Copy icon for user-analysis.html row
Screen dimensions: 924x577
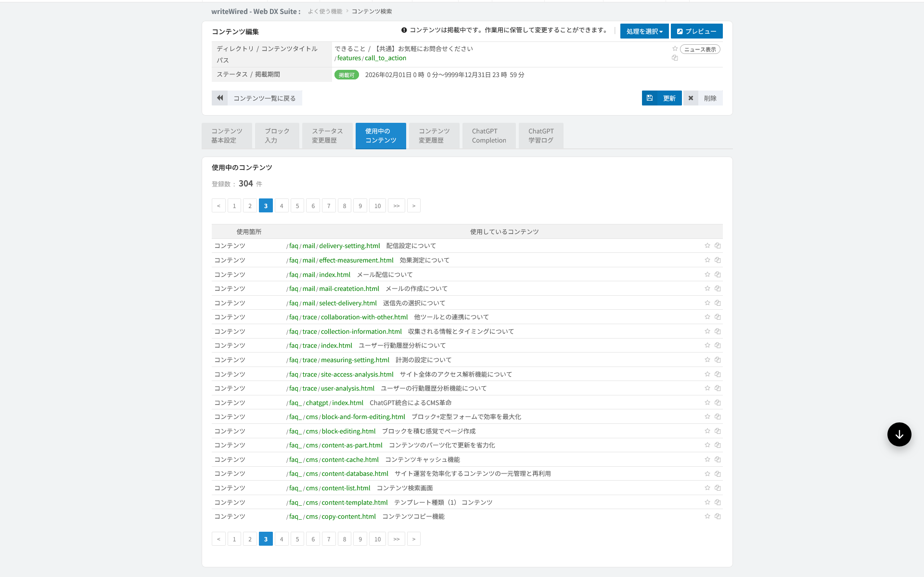(718, 388)
